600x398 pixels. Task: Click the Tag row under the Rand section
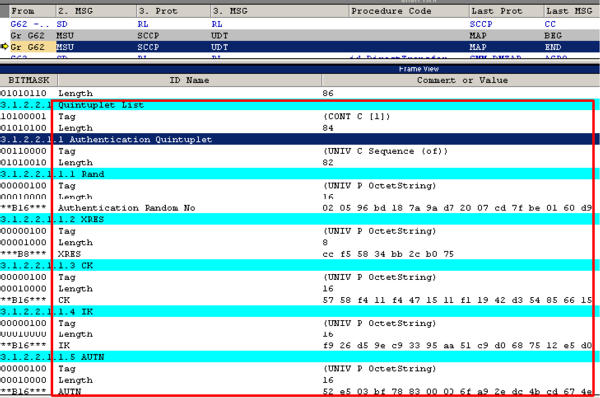(300, 186)
